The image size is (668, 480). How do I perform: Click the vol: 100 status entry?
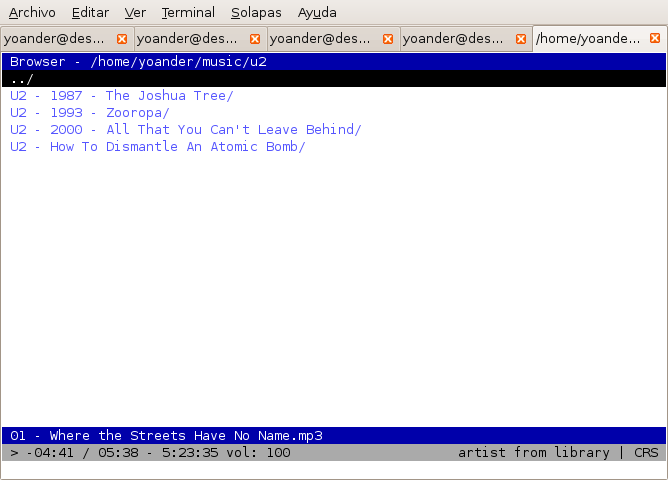point(259,452)
